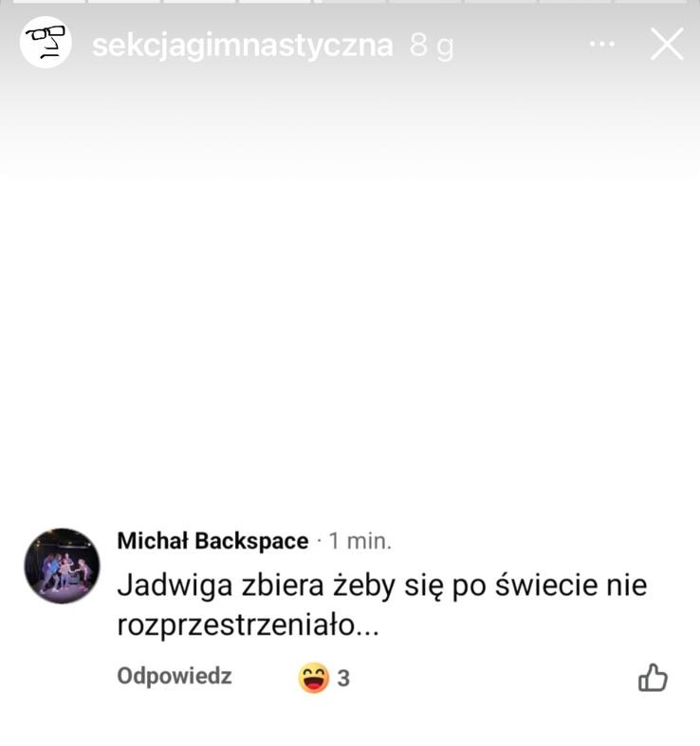Click Odpowiedz to reply to the comment
The width and height of the screenshot is (700, 746).
175,676
